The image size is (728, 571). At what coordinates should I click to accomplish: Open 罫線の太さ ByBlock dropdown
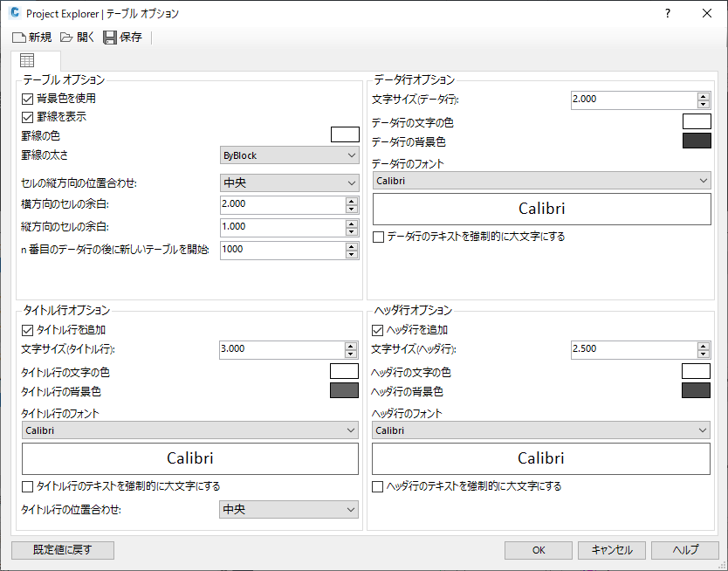pyautogui.click(x=289, y=155)
